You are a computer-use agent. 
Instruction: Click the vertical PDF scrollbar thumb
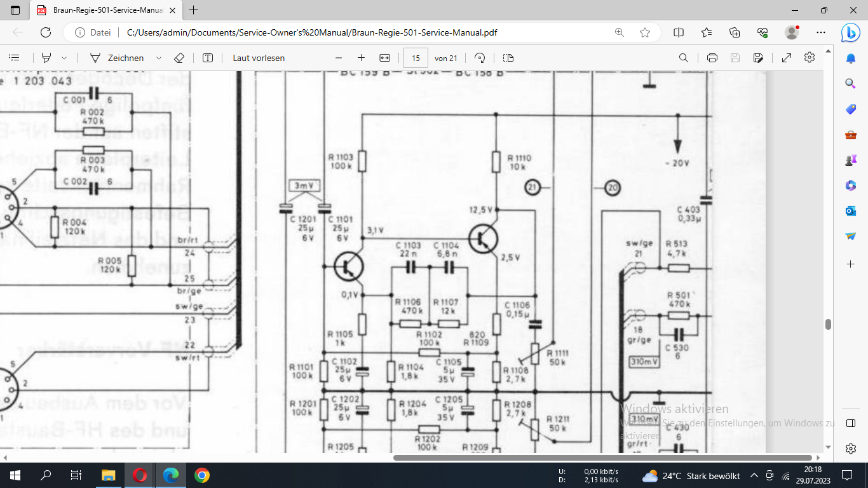click(x=828, y=324)
